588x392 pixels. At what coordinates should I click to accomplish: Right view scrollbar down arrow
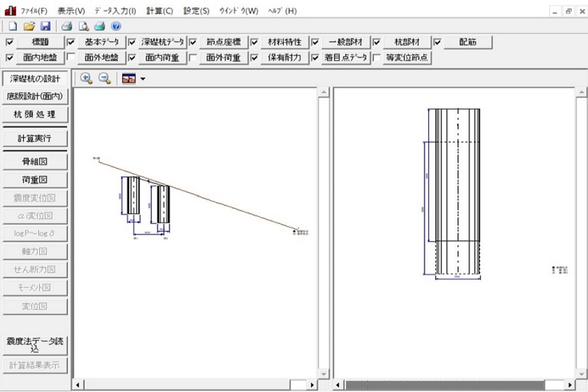[x=581, y=374]
